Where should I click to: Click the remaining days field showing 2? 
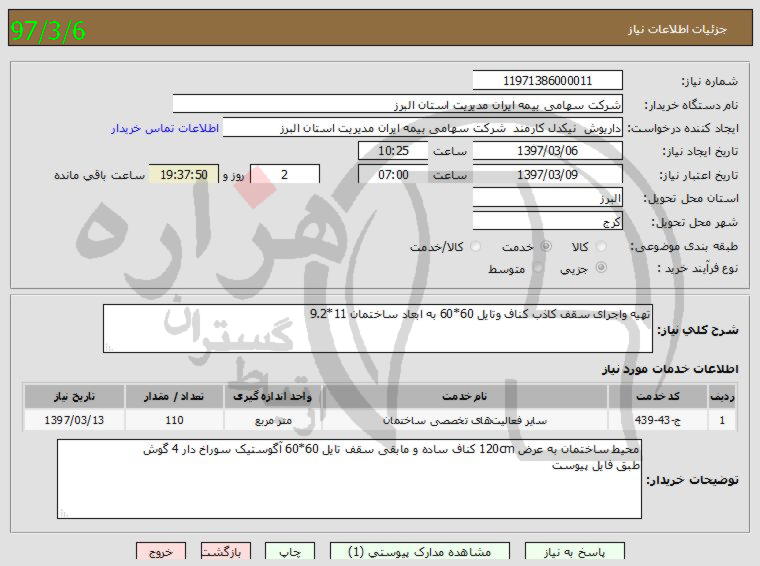(285, 174)
